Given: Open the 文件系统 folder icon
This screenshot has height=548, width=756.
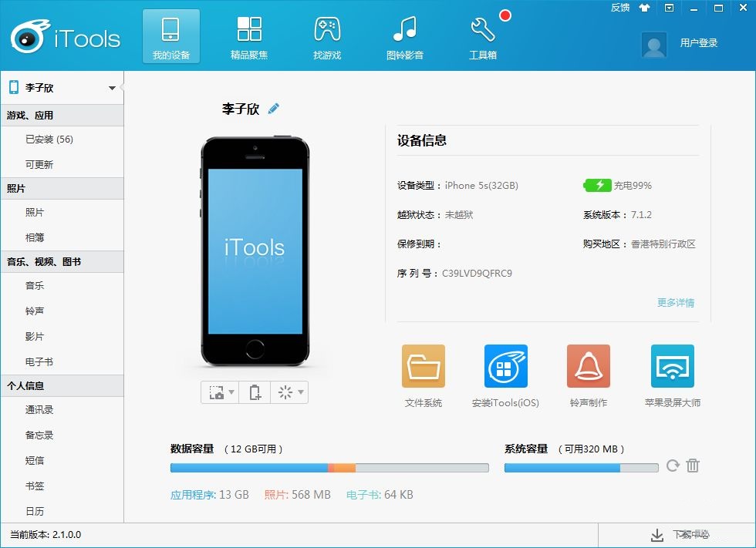Looking at the screenshot, I should tap(424, 366).
